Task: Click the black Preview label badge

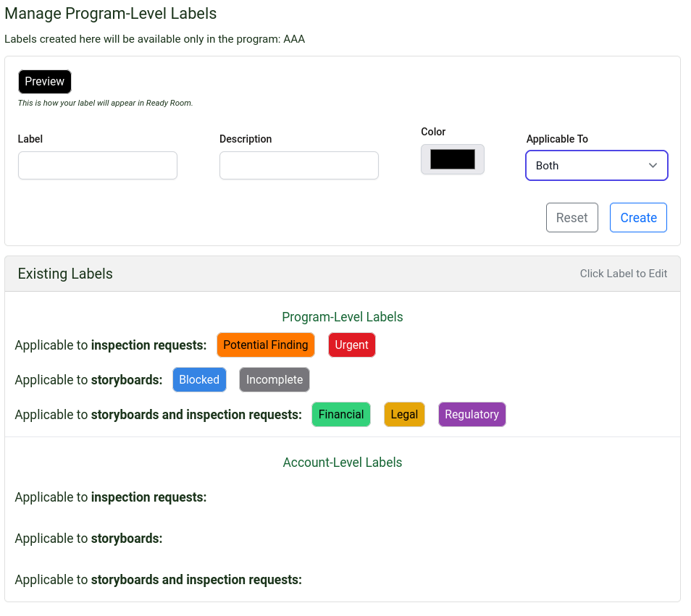Action: (45, 82)
